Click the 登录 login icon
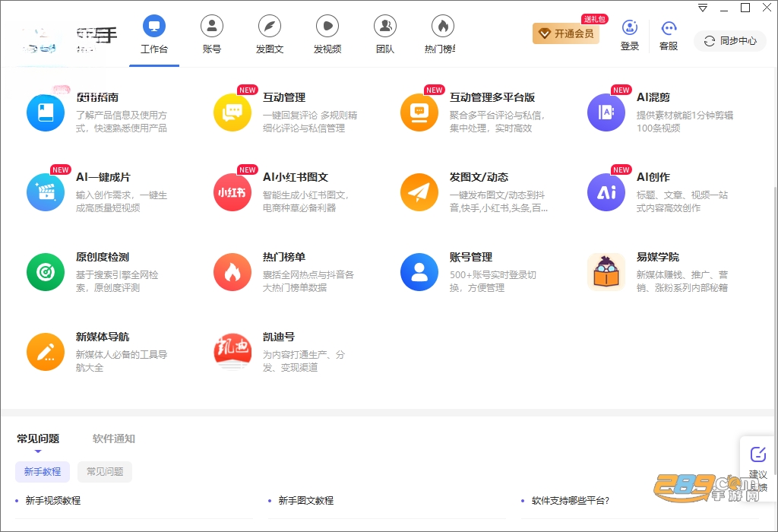 point(630,28)
